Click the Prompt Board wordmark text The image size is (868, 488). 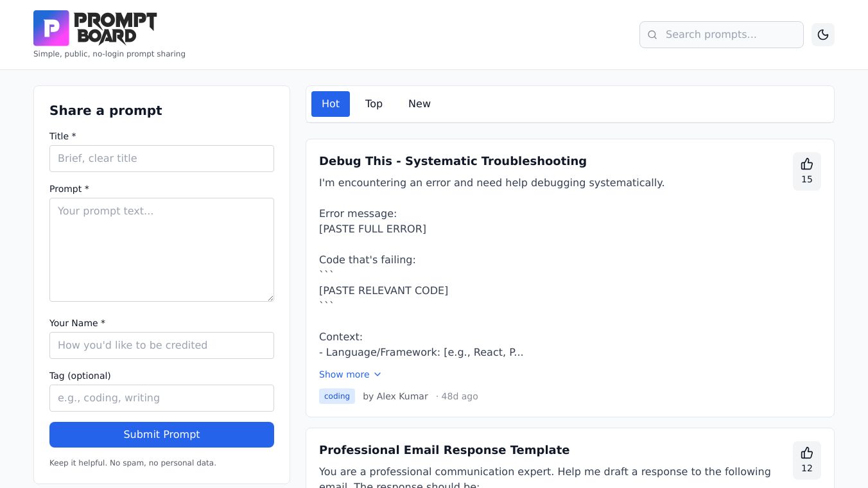116,28
